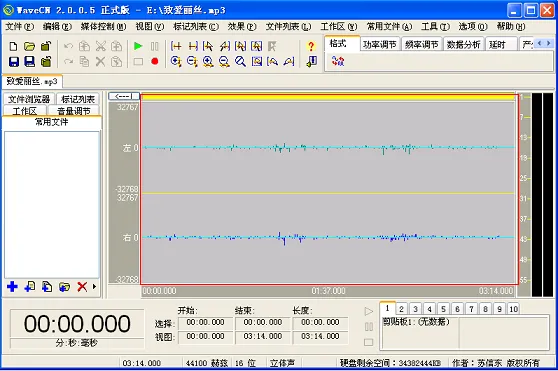Viewport: 558px width, 371px height.
Task: Open the 文件(F) menu
Action: coord(20,26)
